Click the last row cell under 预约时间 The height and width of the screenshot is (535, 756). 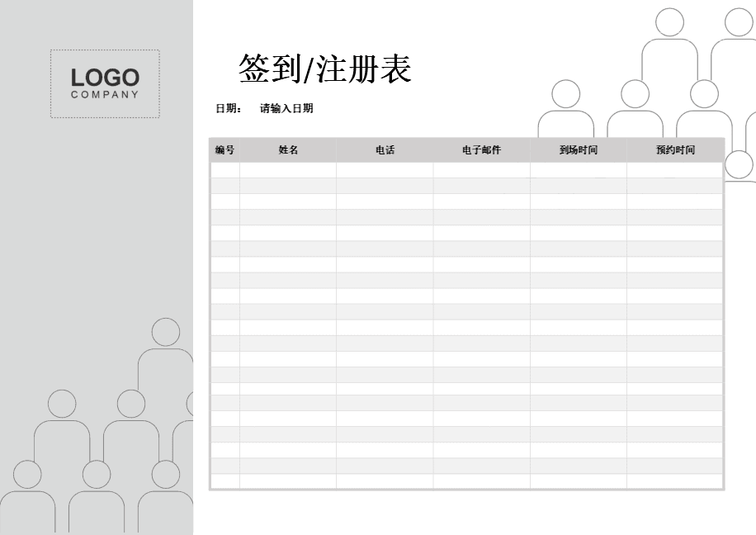click(x=676, y=483)
